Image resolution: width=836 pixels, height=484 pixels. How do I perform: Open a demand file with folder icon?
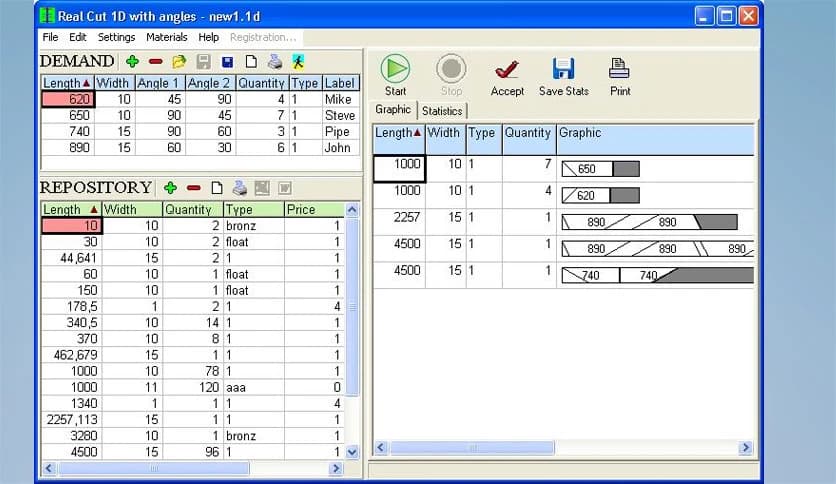click(179, 62)
